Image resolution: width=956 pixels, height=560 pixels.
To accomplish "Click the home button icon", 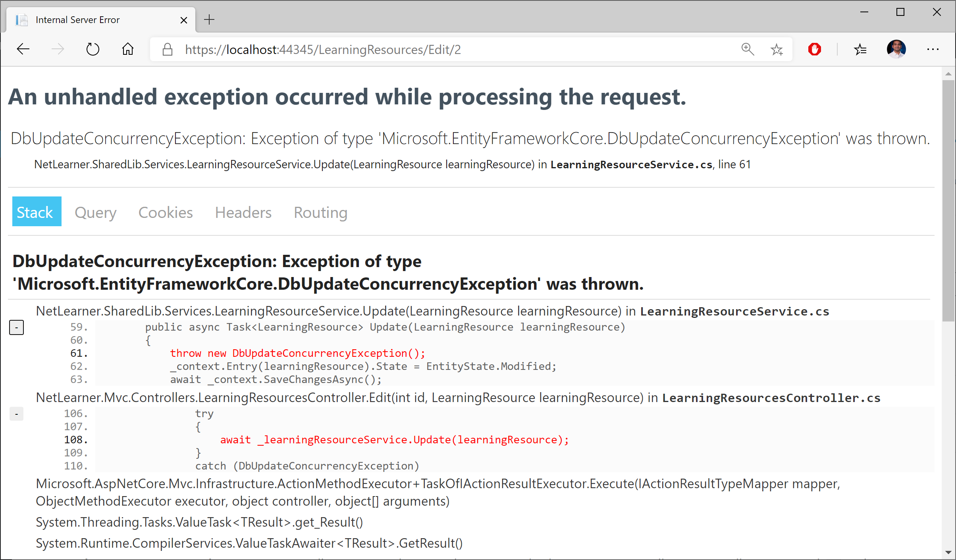I will click(127, 49).
